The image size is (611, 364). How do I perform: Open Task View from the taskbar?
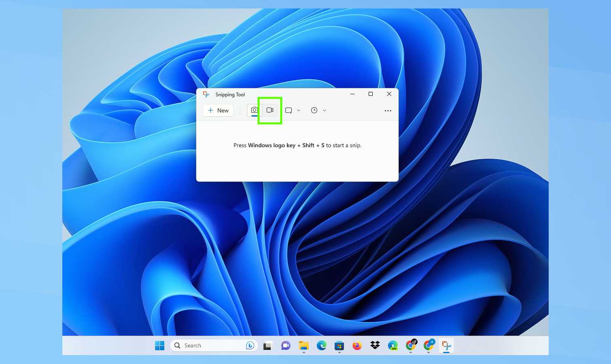coord(267,346)
